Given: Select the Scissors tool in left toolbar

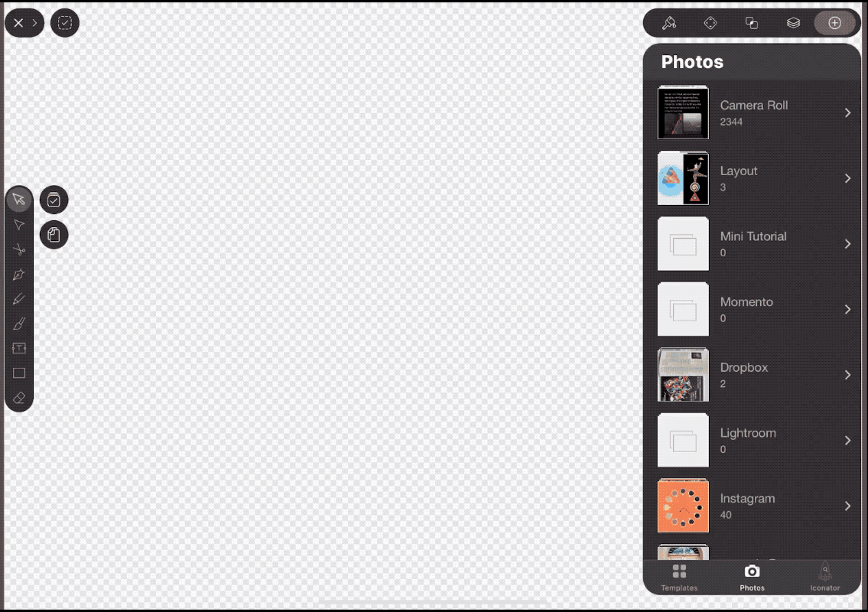Looking at the screenshot, I should pos(19,249).
